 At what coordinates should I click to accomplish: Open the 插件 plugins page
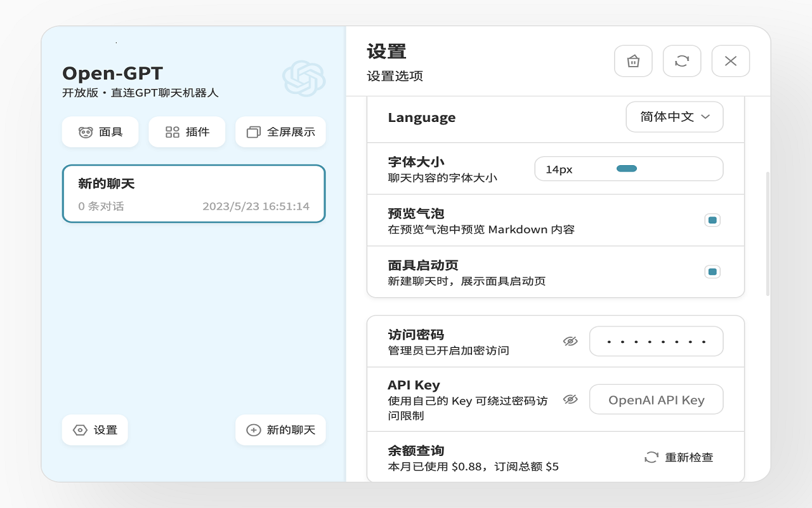[x=187, y=132]
